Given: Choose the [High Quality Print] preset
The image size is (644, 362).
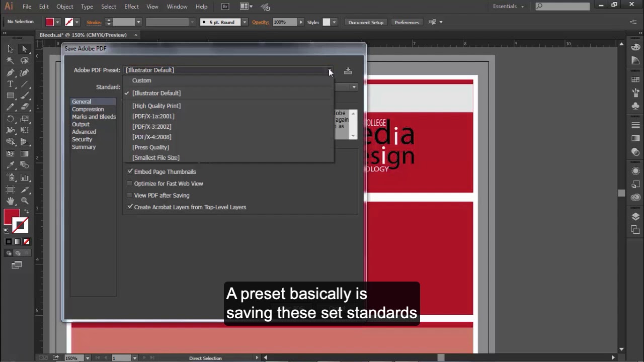Looking at the screenshot, I should click(x=156, y=106).
